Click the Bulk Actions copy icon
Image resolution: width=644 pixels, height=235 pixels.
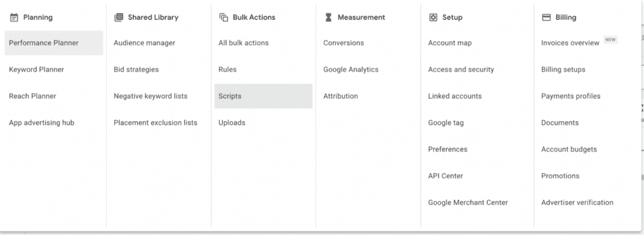[223, 17]
